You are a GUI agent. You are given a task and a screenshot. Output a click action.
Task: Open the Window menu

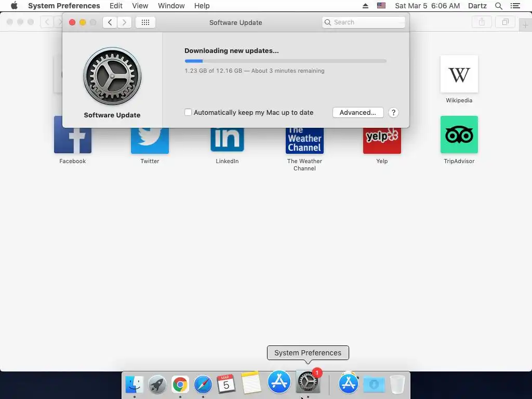[171, 6]
